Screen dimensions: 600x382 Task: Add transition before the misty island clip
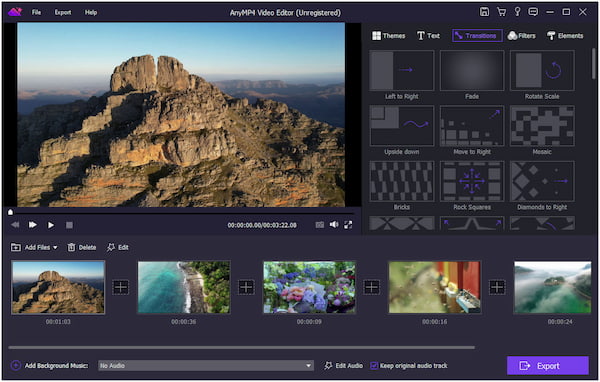tap(497, 287)
